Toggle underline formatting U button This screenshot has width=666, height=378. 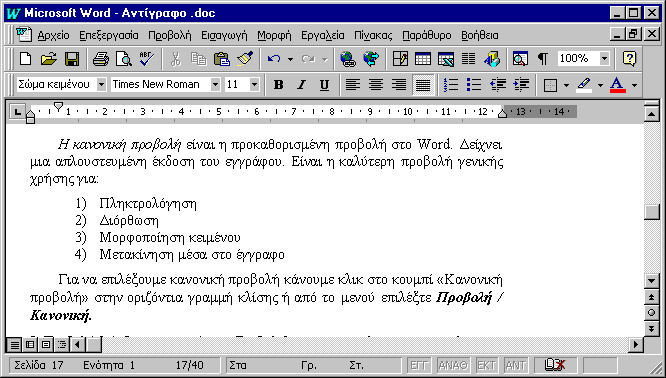coord(324,85)
